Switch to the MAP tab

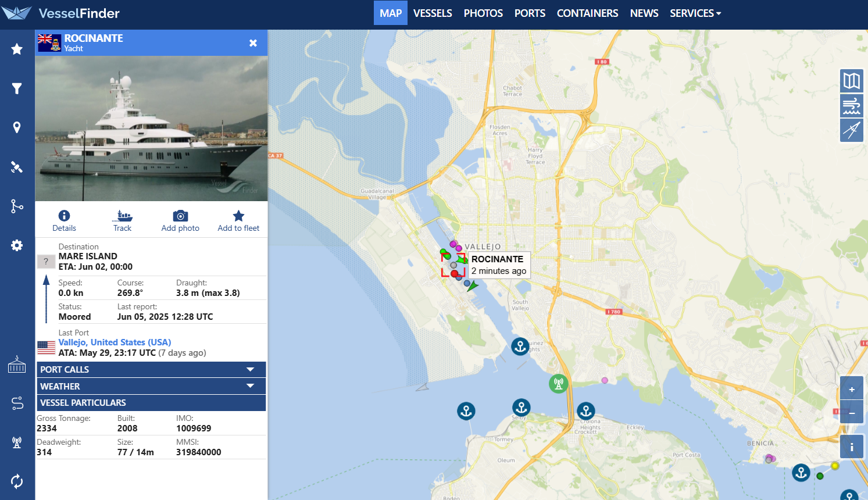[x=391, y=13]
